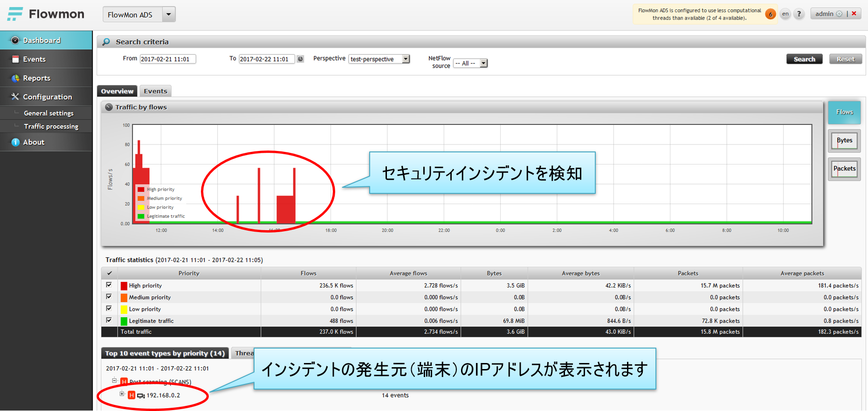Focus the To date field
This screenshot has height=411, width=868.
tap(267, 59)
